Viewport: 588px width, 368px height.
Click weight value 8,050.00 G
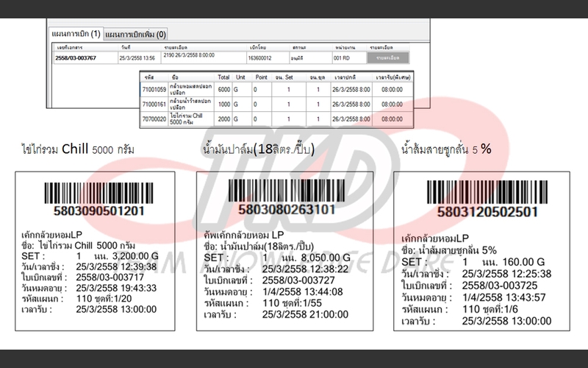click(326, 258)
